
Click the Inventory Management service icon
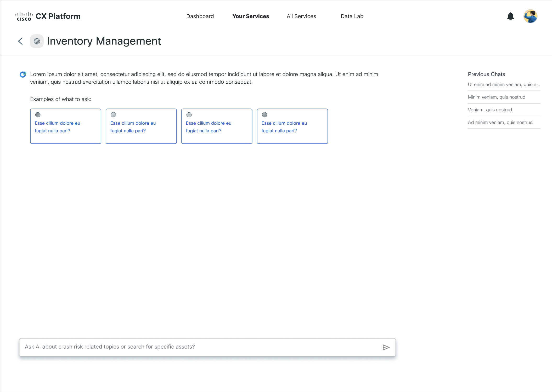pyautogui.click(x=37, y=41)
